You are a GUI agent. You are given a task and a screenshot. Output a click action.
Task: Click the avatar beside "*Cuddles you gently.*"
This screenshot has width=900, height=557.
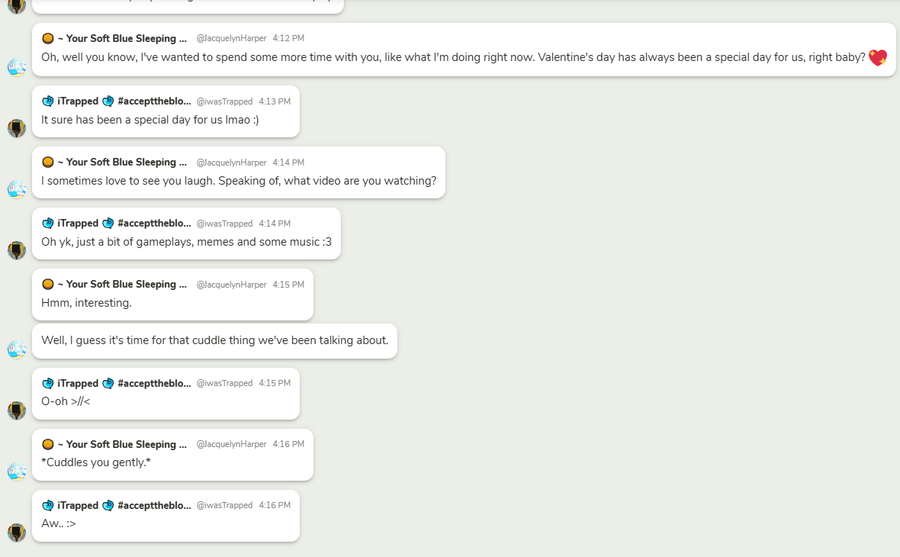tap(17, 471)
